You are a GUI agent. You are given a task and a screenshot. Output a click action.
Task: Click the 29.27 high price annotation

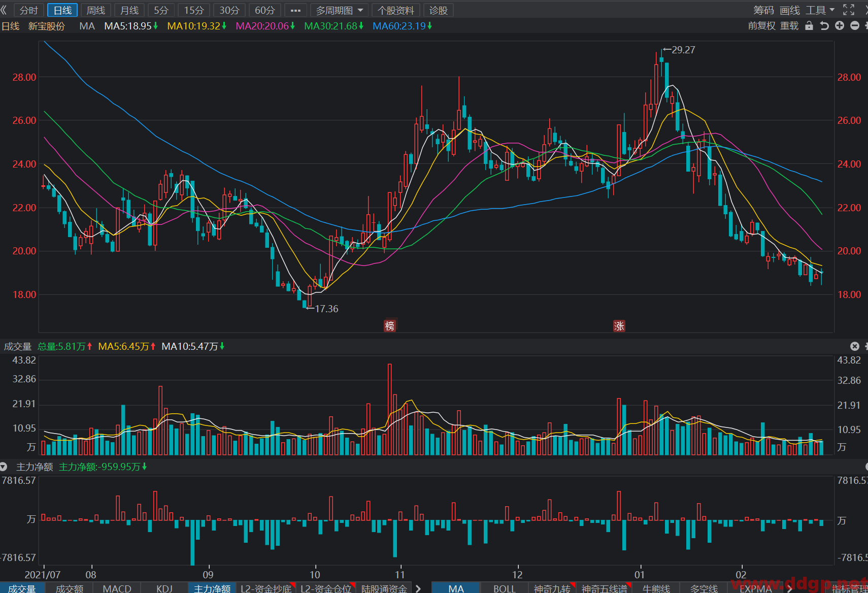point(683,50)
